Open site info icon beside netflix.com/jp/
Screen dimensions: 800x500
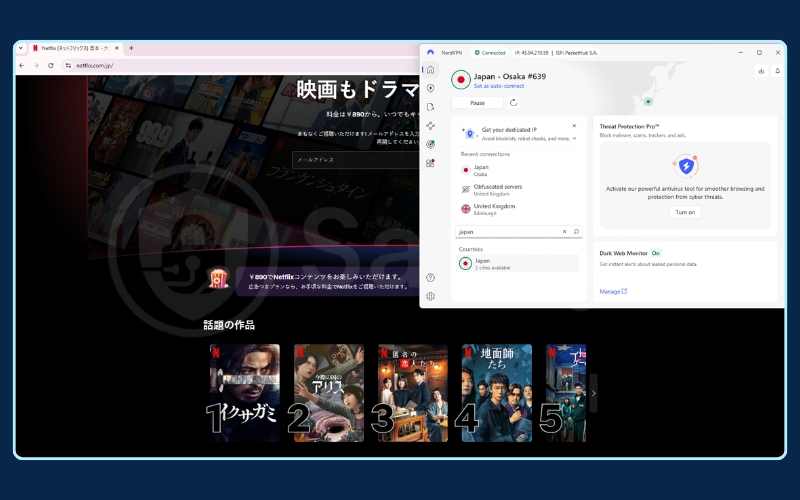(x=68, y=65)
